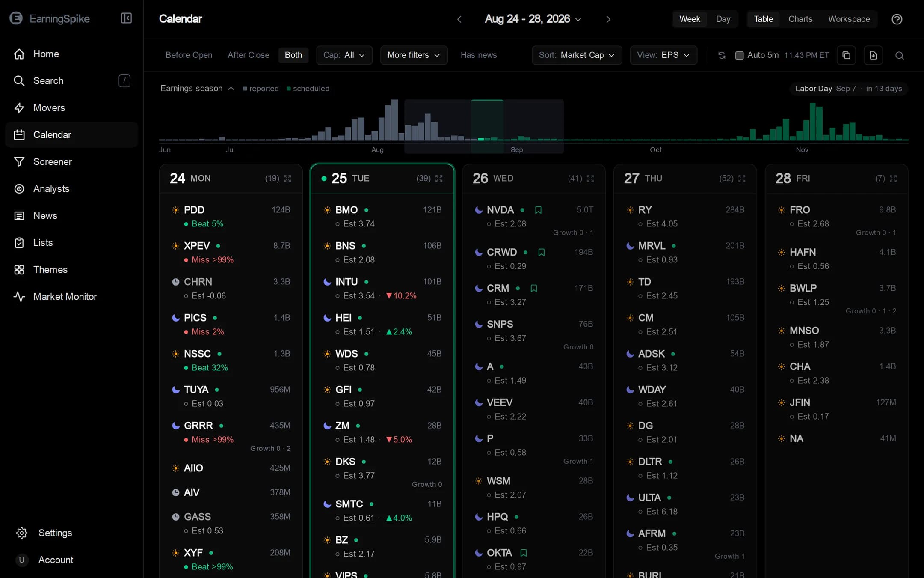The image size is (924, 578).
Task: Open the date range dropdown
Action: point(533,19)
